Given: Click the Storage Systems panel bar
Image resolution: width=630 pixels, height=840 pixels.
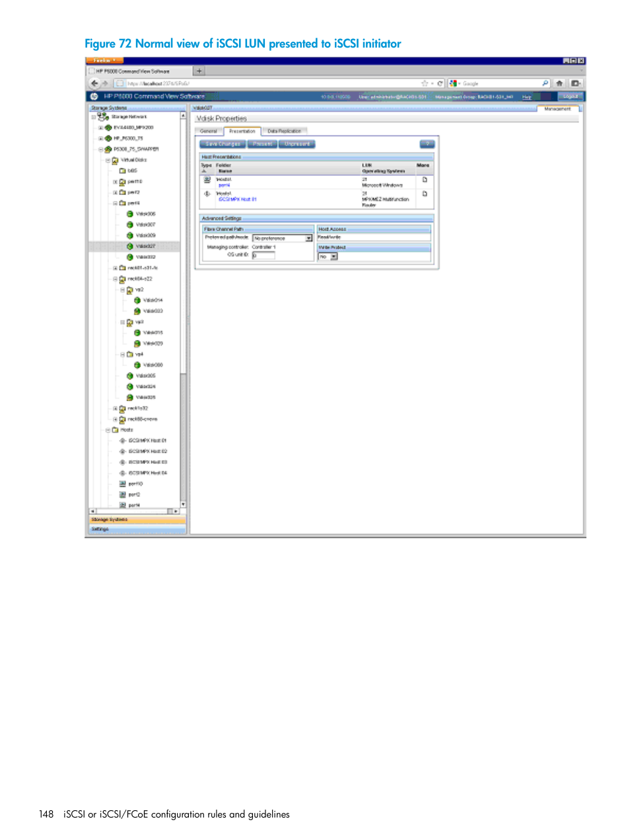Looking at the screenshot, I should pyautogui.click(x=137, y=519).
